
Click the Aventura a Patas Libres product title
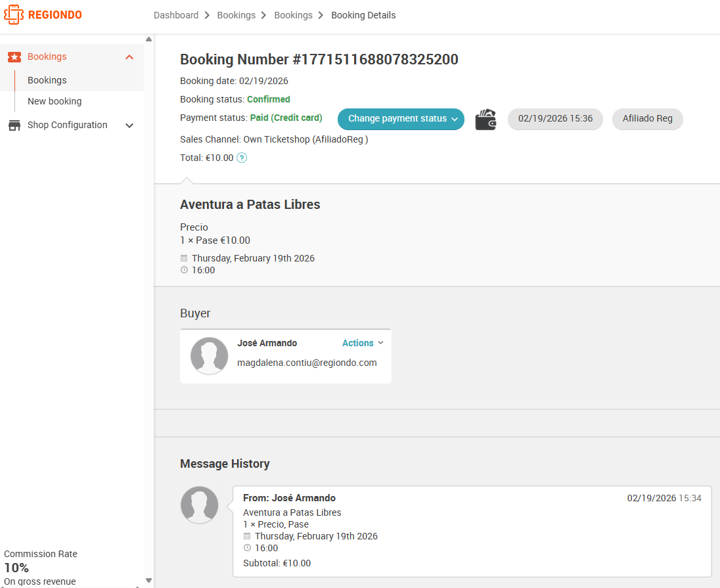click(250, 204)
